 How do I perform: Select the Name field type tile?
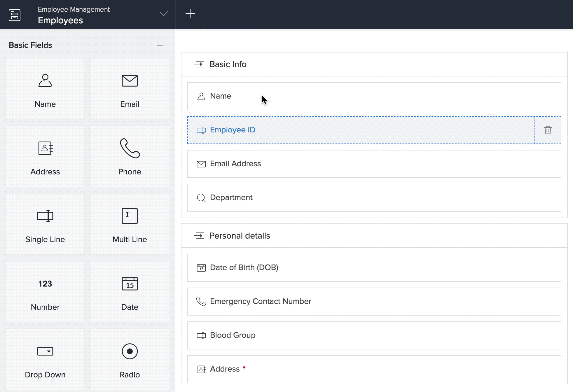(x=45, y=89)
